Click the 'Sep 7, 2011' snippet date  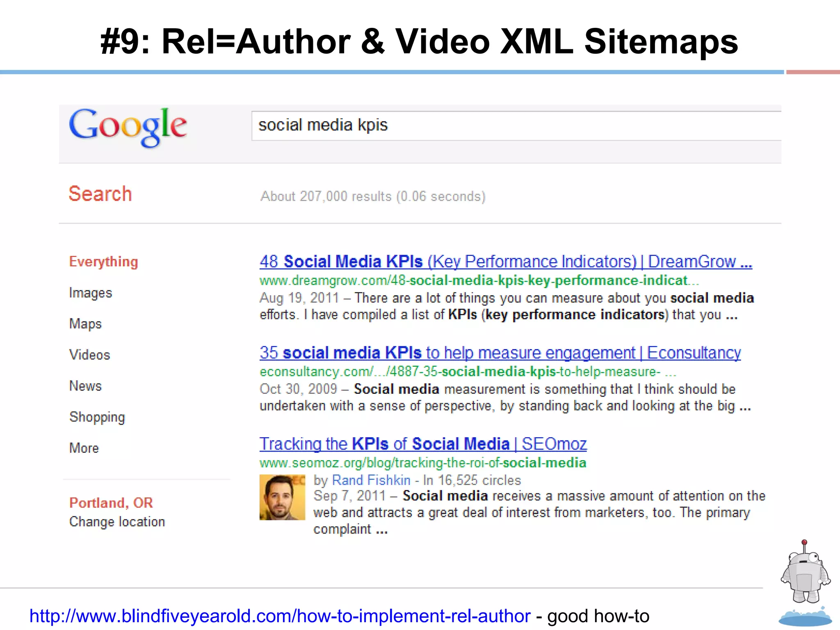(x=349, y=496)
